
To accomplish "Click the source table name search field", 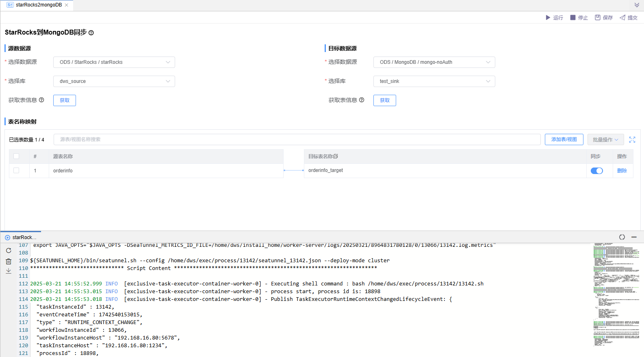I will [x=297, y=139].
